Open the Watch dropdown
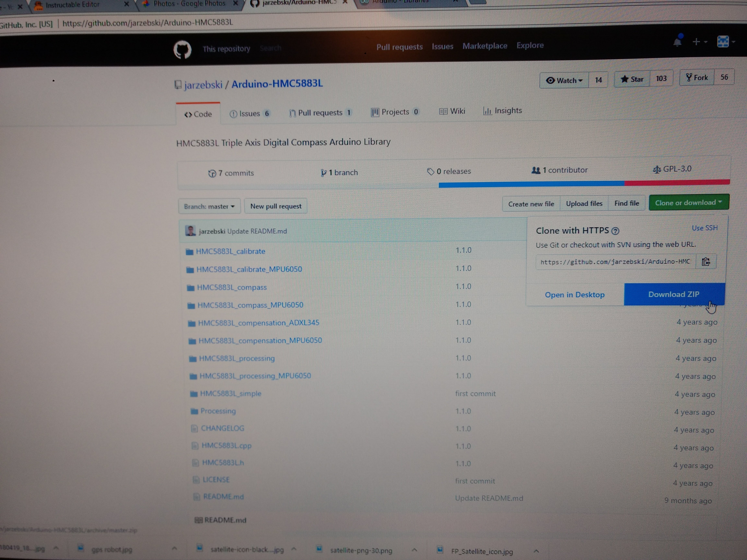747x560 pixels. (564, 80)
